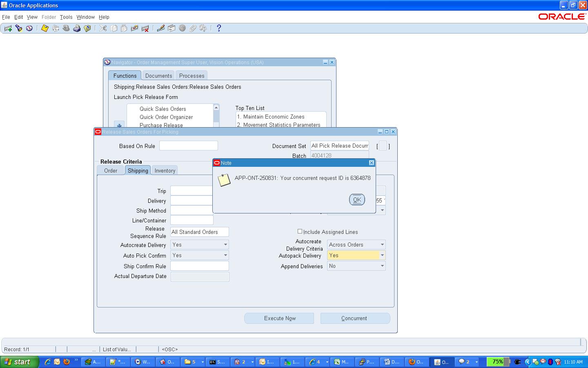Click the Paste clipboard icon
This screenshot has height=368, width=588.
coord(124,28)
